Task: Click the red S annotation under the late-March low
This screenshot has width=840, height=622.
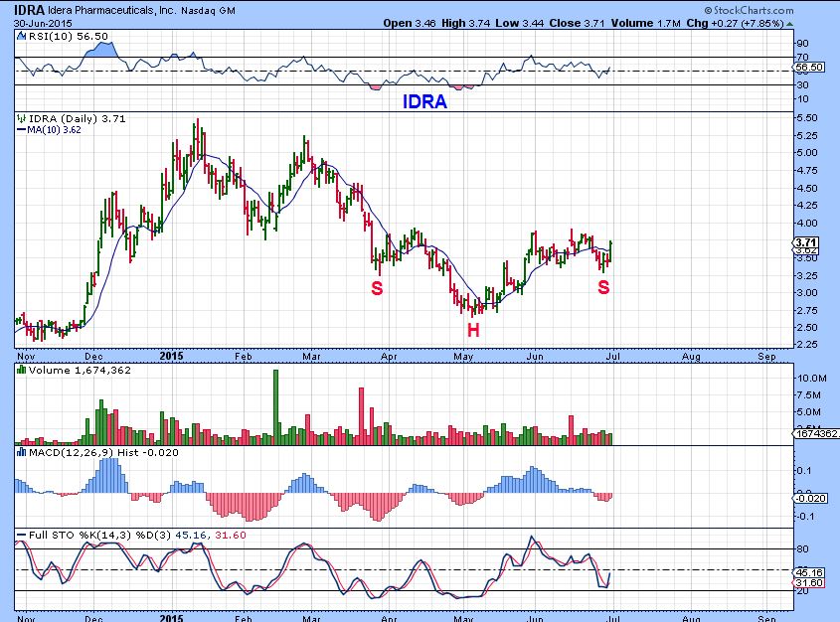Action: [x=377, y=288]
